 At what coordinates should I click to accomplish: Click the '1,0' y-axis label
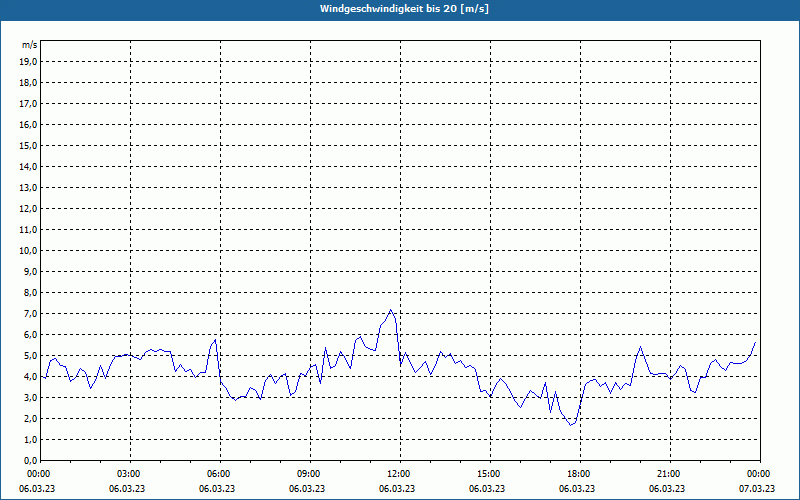tap(31, 440)
